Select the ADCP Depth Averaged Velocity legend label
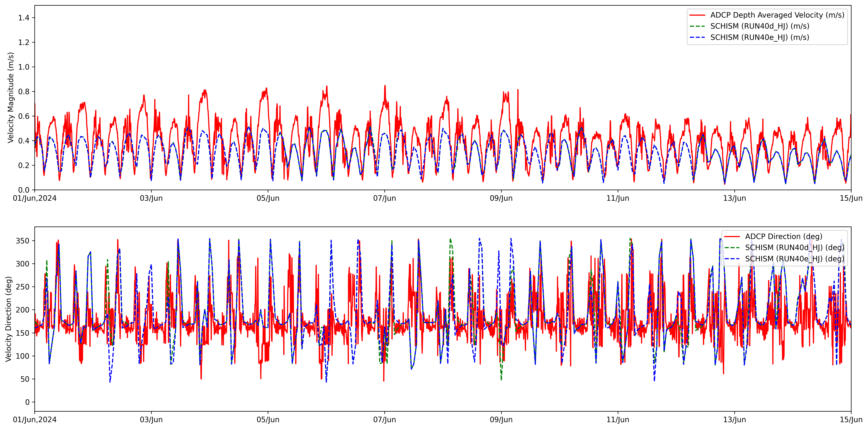 click(777, 15)
